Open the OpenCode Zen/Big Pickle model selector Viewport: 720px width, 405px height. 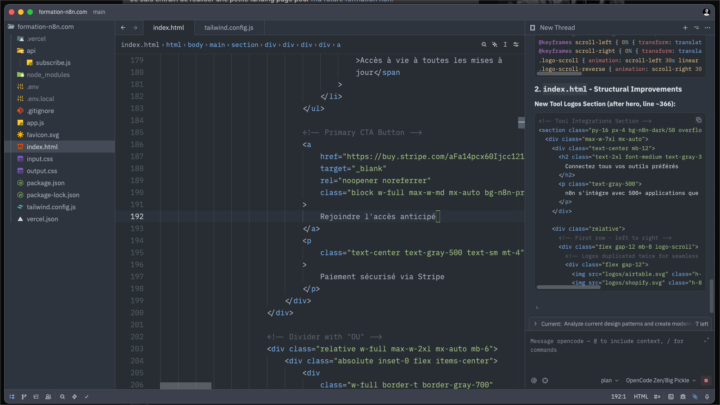(660, 380)
